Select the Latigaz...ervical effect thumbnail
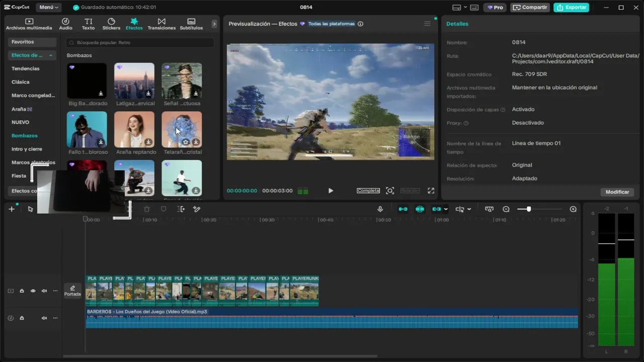The image size is (644, 362). pos(134,80)
